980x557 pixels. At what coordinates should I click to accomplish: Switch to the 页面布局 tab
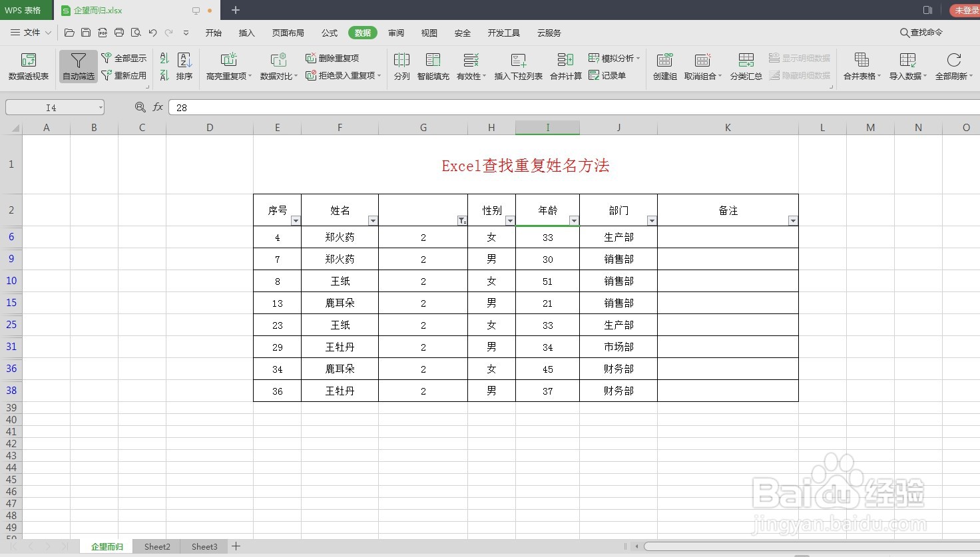(x=288, y=33)
